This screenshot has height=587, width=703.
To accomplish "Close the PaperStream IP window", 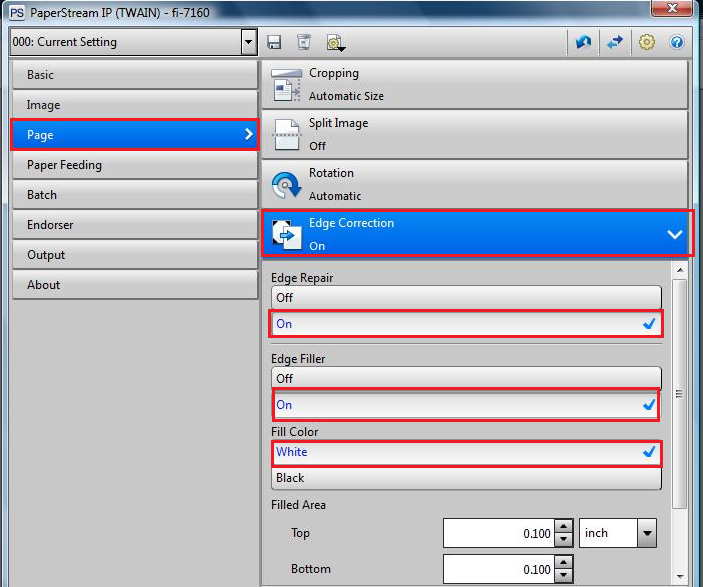I will click(x=672, y=9).
